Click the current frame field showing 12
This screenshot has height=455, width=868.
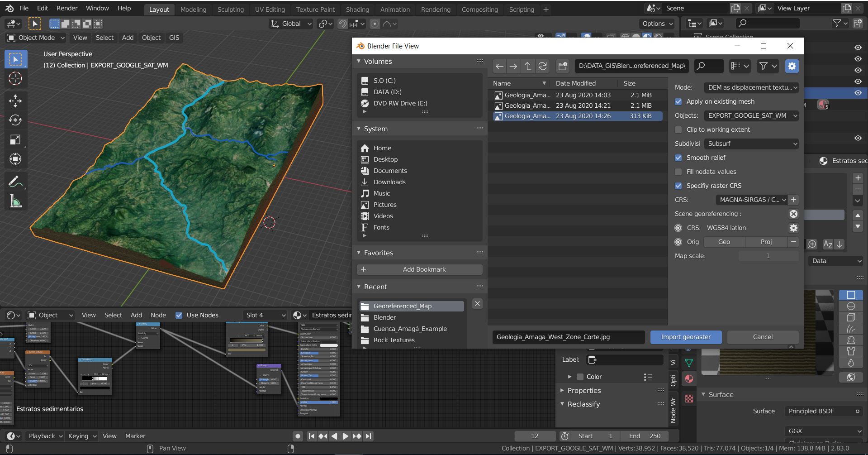tap(535, 436)
